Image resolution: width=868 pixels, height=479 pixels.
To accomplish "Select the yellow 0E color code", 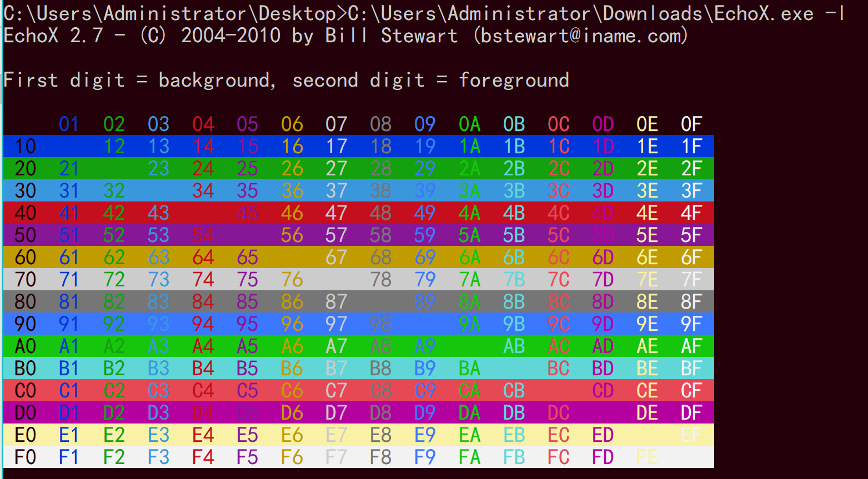I will pos(647,124).
